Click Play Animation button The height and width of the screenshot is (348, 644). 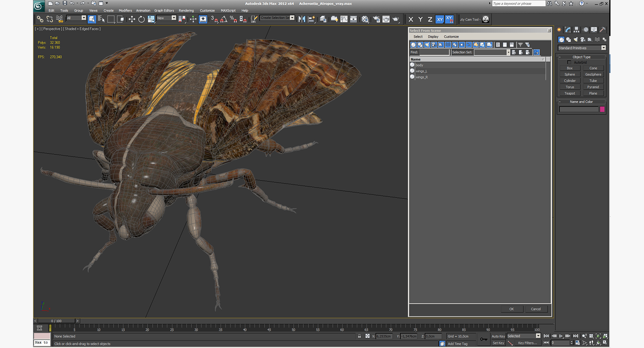point(561,336)
